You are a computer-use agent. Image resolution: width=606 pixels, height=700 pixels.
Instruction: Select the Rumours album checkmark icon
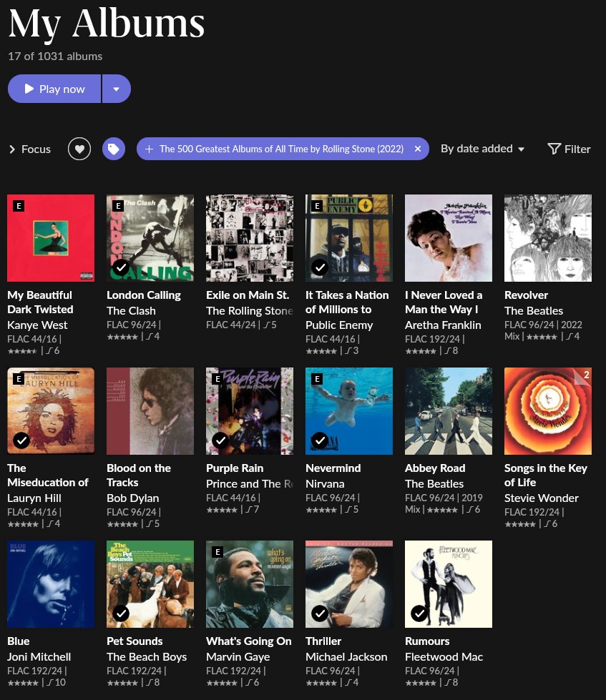coord(419,613)
